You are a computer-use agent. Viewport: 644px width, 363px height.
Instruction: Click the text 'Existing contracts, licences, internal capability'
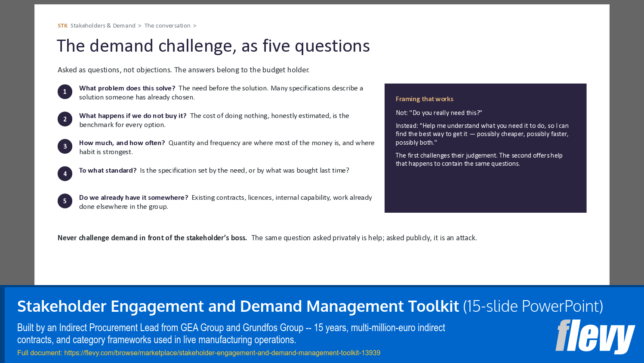click(261, 198)
